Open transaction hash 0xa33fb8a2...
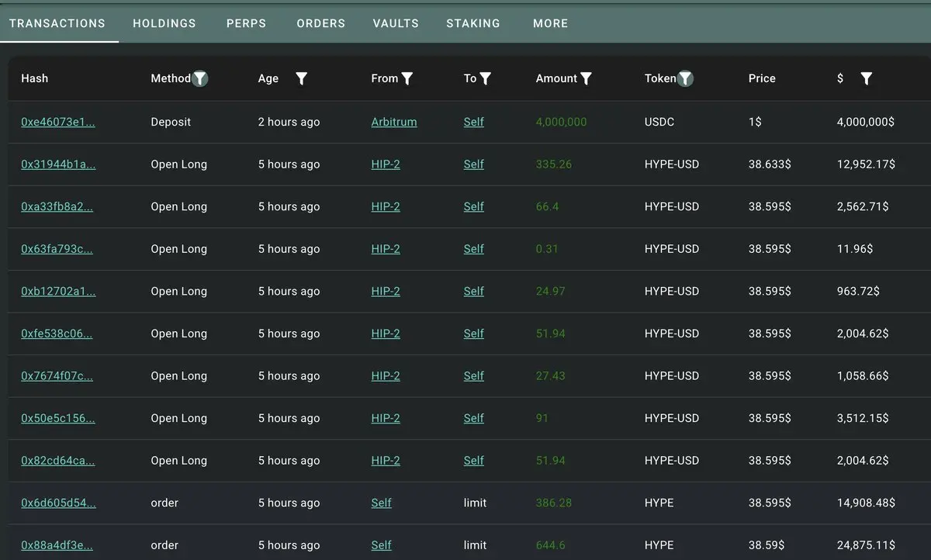The width and height of the screenshot is (931, 560). 57,206
